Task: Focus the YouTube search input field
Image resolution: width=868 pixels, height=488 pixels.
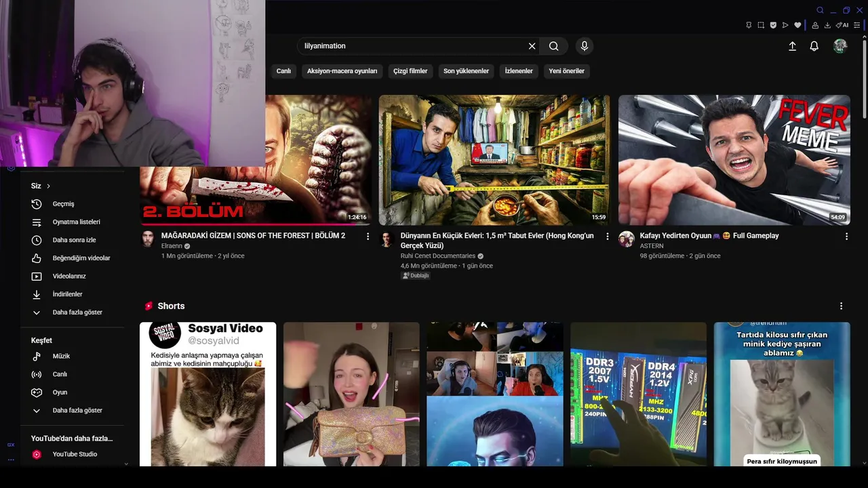Action: (414, 46)
